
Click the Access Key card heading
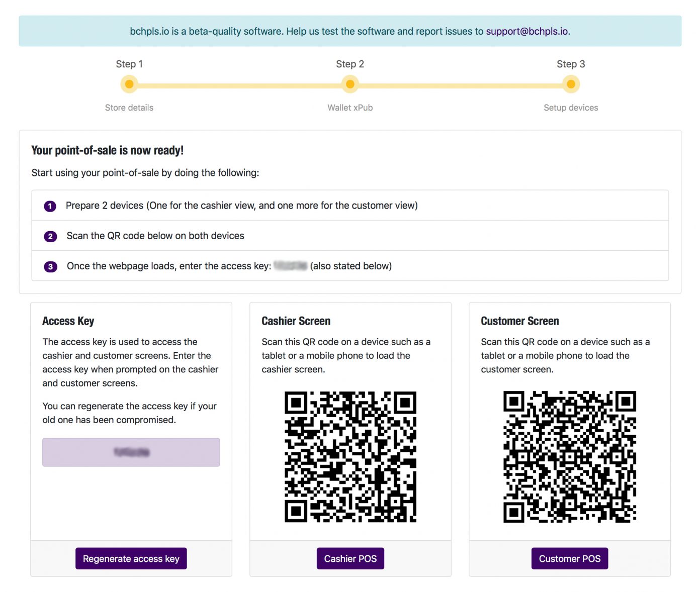(x=68, y=321)
